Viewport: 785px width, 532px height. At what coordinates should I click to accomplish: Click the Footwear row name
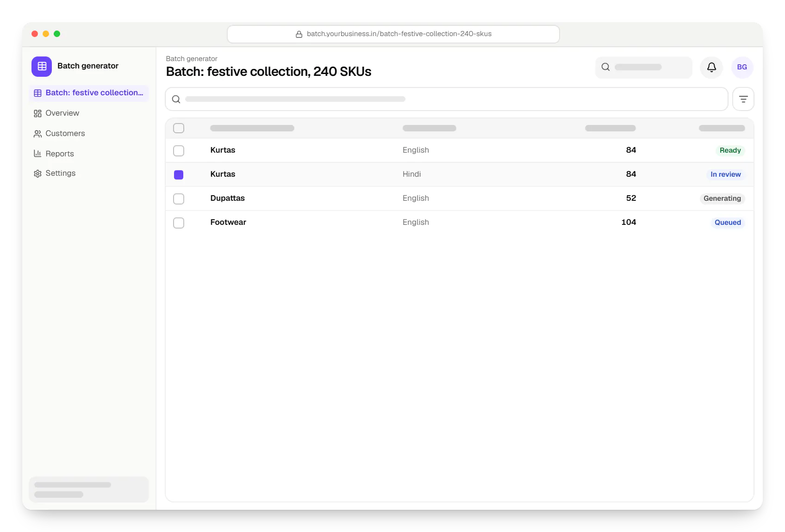pos(228,222)
